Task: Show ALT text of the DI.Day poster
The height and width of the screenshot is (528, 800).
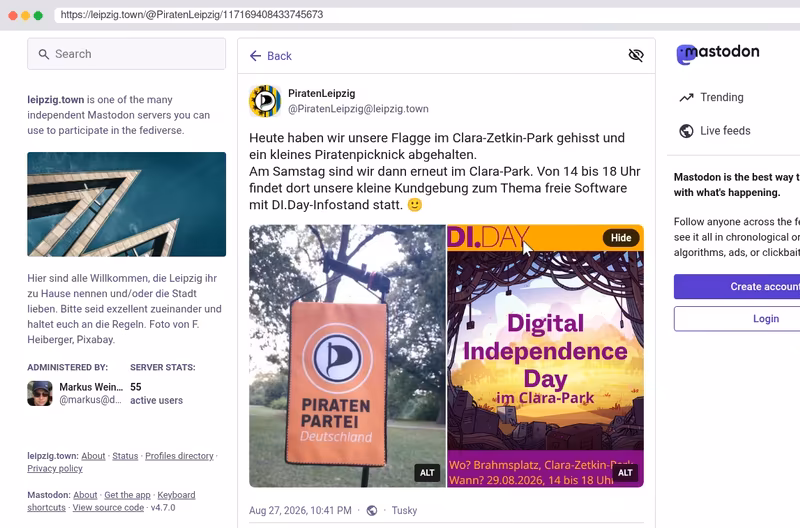Action: [625, 473]
